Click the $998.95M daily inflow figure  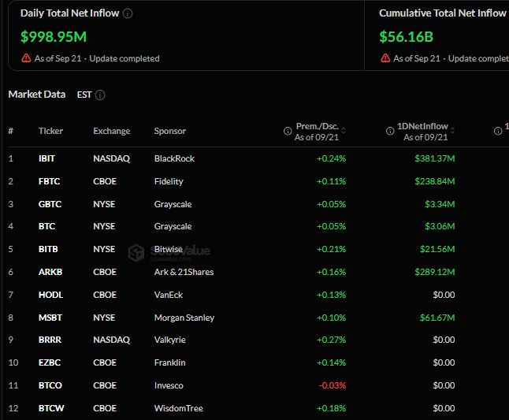[x=54, y=37]
